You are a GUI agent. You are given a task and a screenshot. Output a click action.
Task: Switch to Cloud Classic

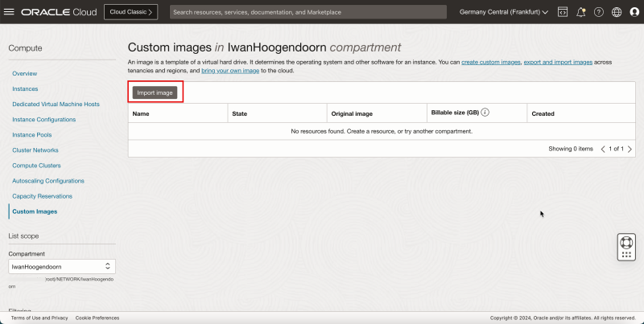130,12
